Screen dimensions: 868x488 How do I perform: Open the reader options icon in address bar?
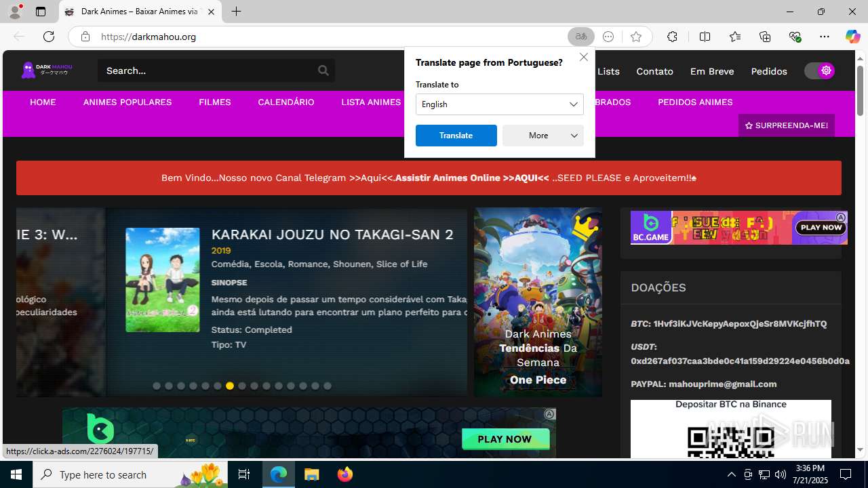tap(608, 37)
